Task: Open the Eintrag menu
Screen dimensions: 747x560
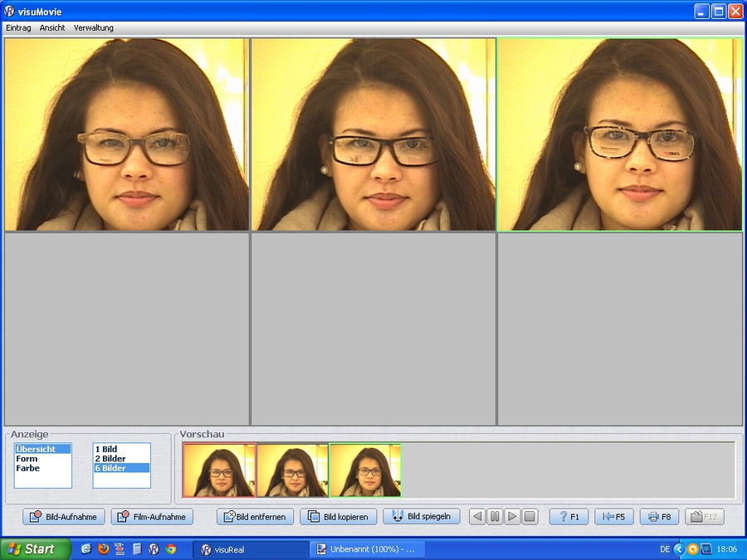Action: 18,27
